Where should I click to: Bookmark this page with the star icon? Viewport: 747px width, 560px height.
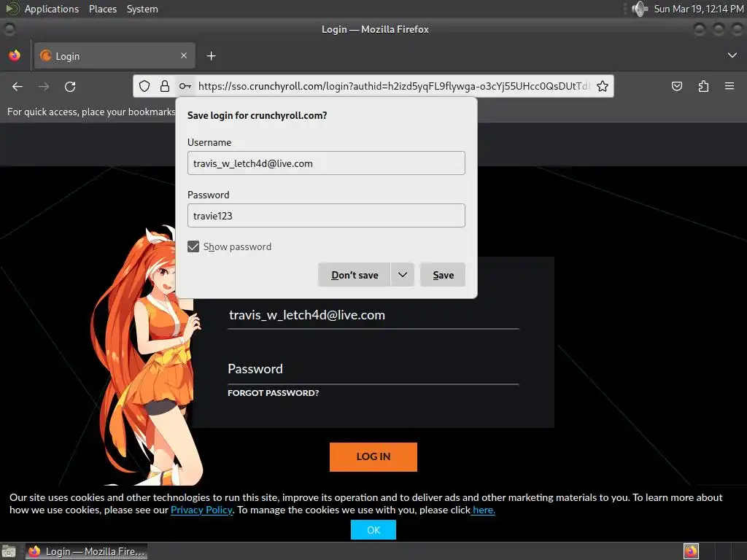point(602,86)
